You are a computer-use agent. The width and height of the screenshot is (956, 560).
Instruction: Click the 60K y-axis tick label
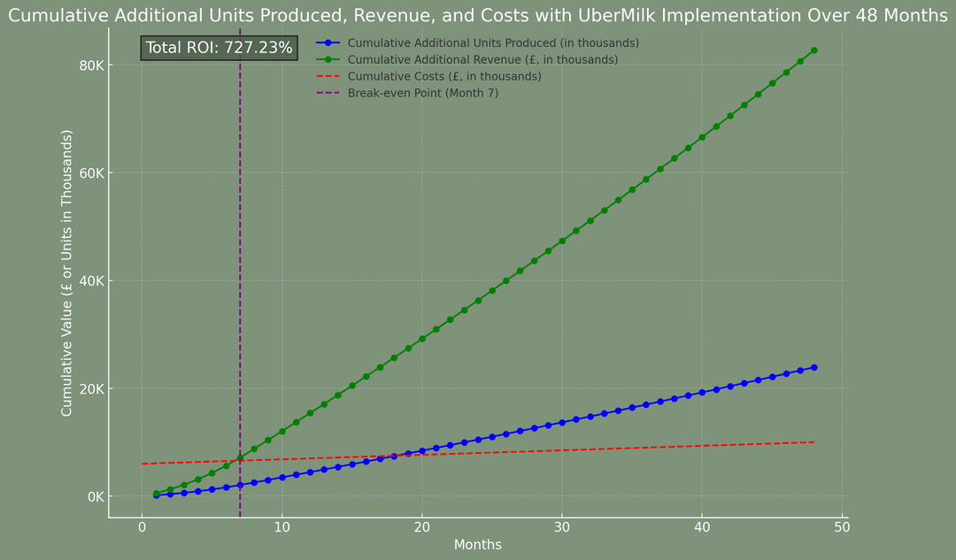91,173
